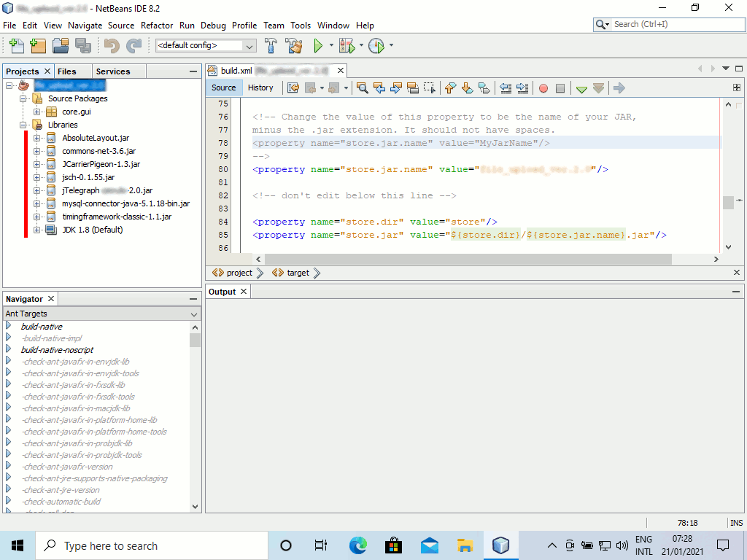Click the XSL Transformation arrow icon
The image size is (747, 560).
tap(619, 88)
